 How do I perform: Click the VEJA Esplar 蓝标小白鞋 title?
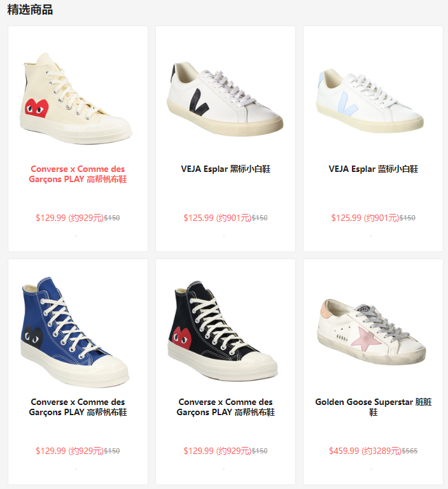[373, 169]
